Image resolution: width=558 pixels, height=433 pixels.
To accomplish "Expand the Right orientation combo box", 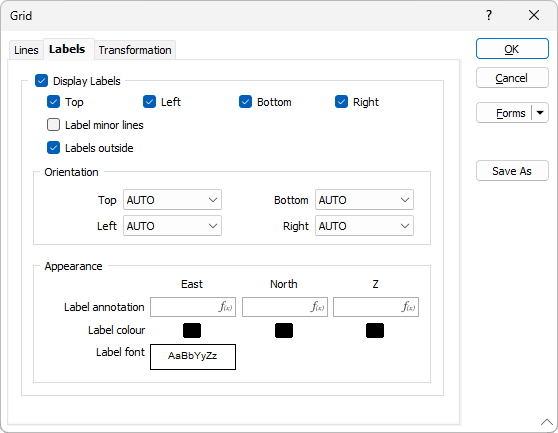I will (x=364, y=226).
